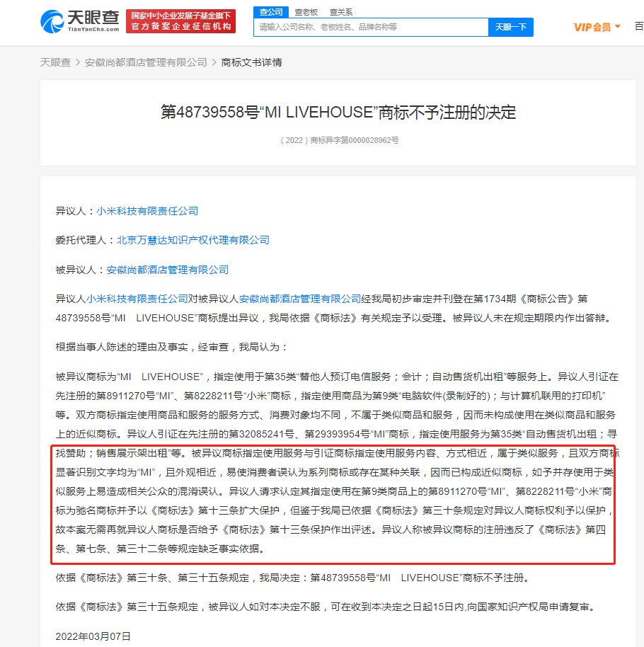
Task: Switch to the 查关系 search tab
Action: [341, 12]
